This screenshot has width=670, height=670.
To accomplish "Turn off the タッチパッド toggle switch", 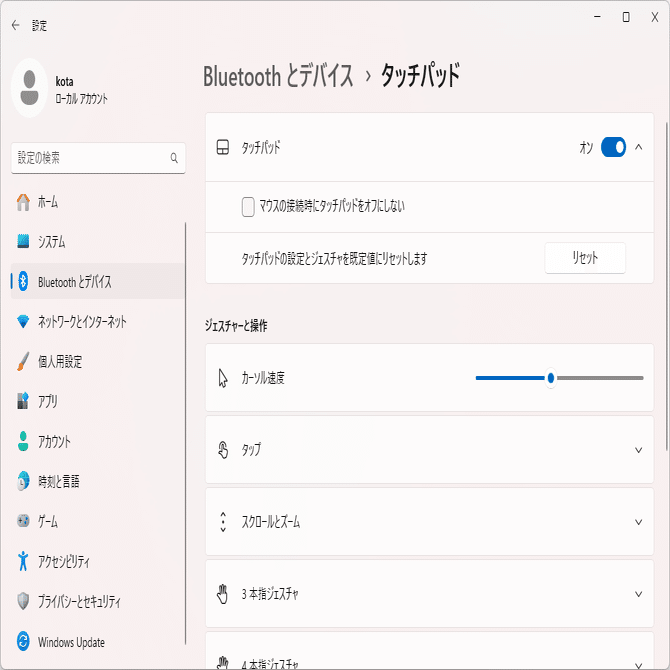I will [613, 148].
